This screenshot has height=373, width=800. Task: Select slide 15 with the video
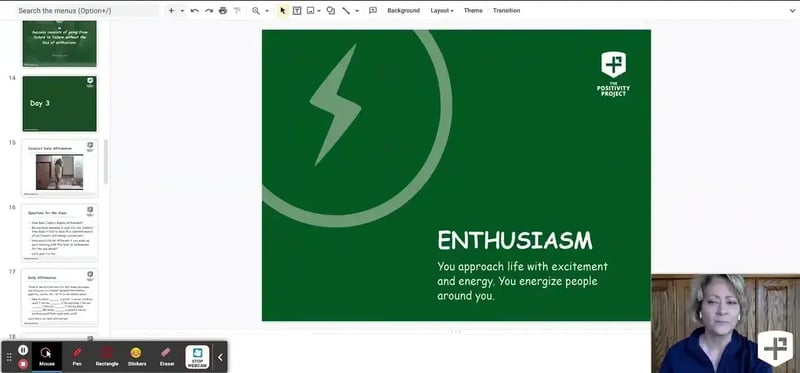tap(59, 168)
